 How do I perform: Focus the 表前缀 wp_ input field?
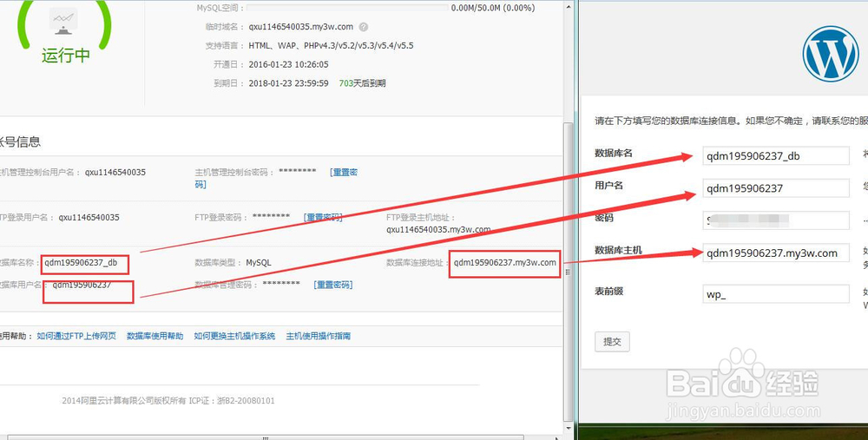pyautogui.click(x=775, y=294)
